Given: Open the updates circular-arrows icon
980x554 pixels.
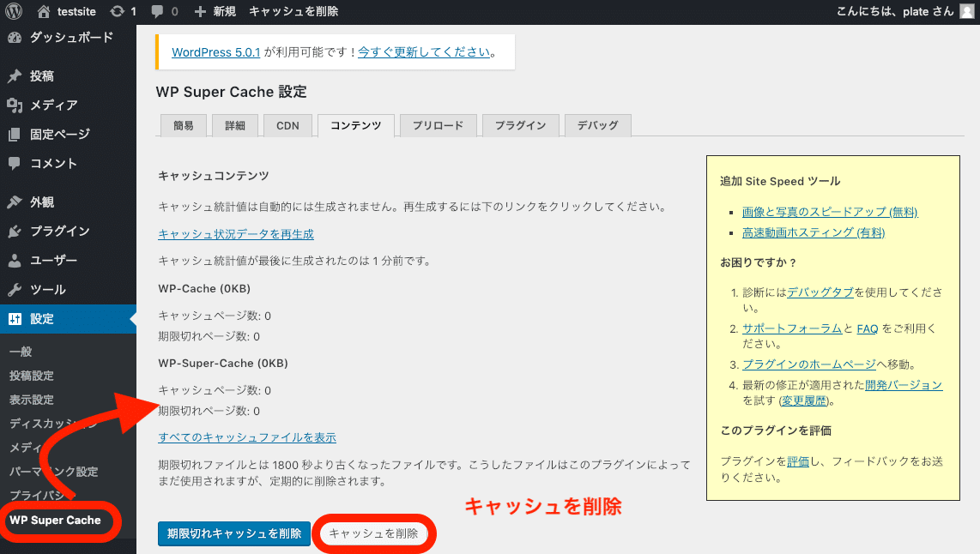Looking at the screenshot, I should (117, 11).
